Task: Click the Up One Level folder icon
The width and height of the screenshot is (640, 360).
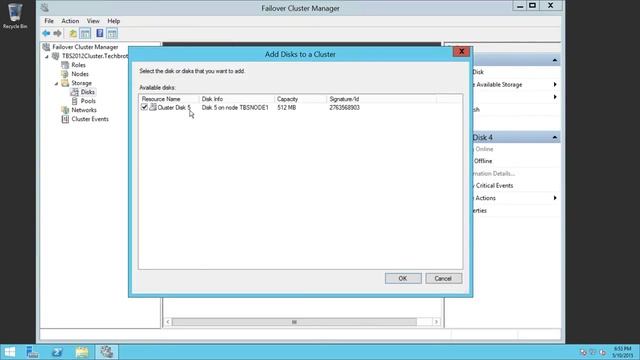Action: [73, 33]
